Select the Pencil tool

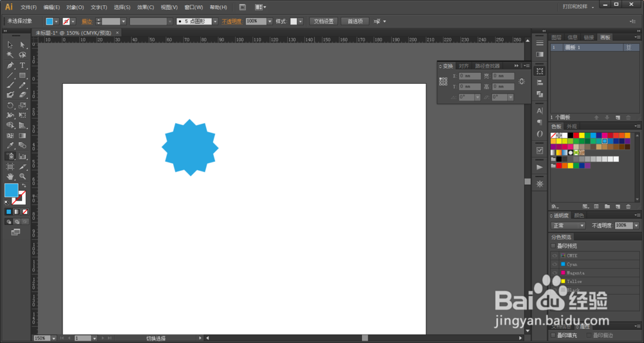point(22,85)
